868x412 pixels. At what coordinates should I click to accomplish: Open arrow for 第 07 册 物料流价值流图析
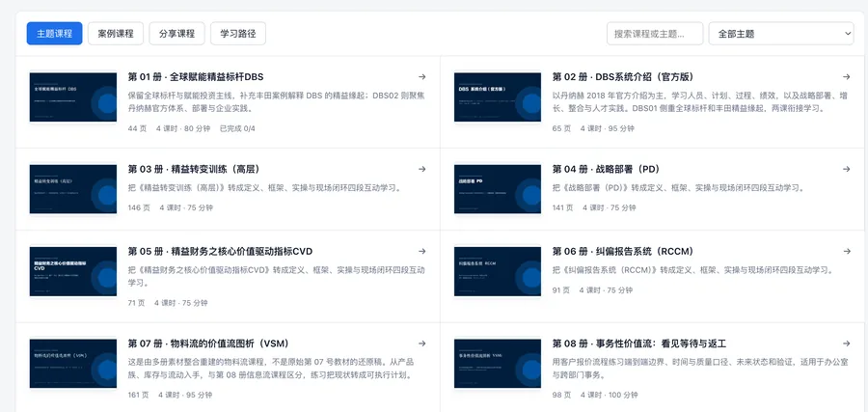pos(421,343)
